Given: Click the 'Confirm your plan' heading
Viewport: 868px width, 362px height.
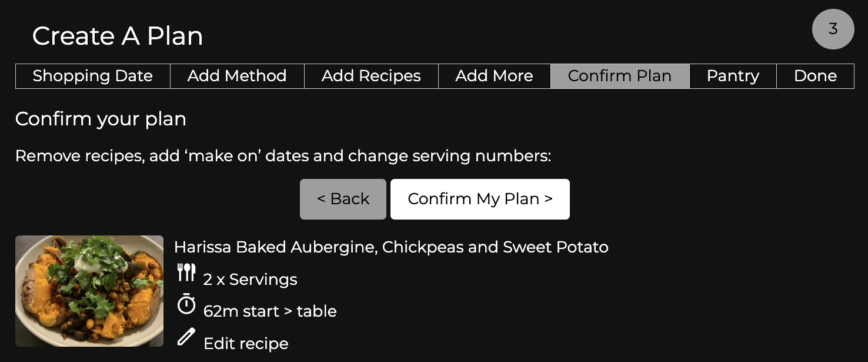Looking at the screenshot, I should tap(101, 119).
